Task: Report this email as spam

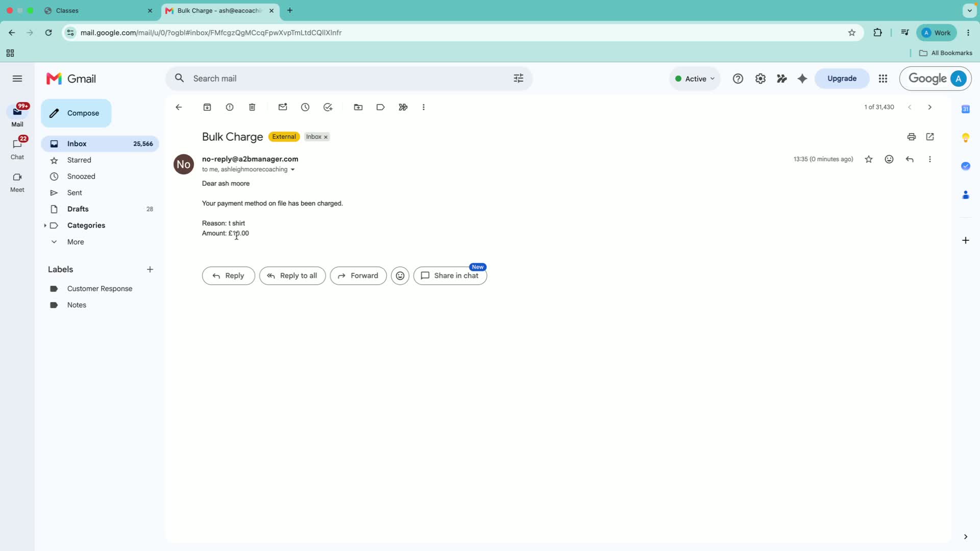Action: (230, 107)
